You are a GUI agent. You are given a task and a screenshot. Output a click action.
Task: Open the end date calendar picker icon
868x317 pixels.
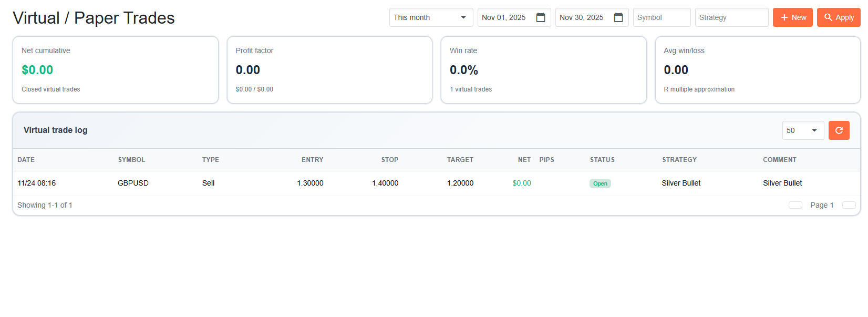point(618,17)
